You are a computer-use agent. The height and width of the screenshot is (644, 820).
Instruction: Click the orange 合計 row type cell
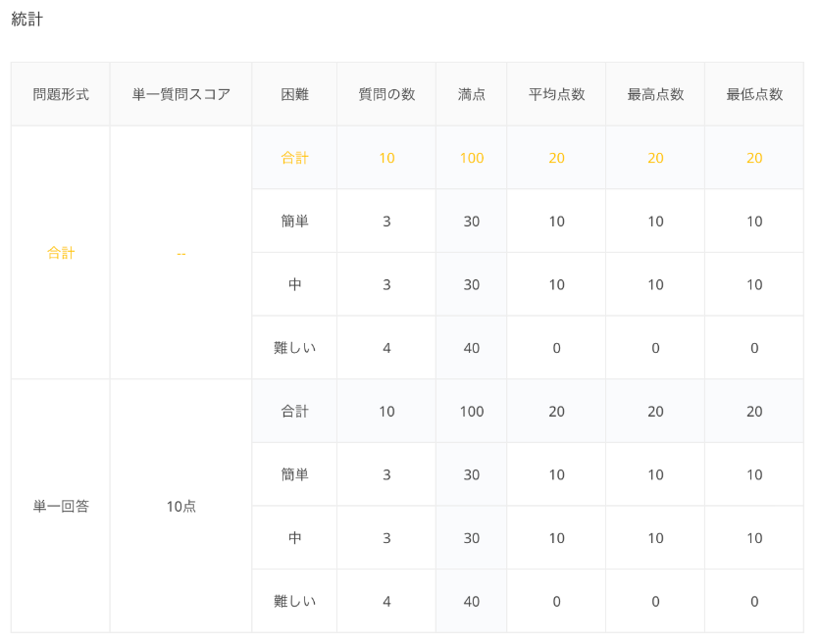pyautogui.click(x=61, y=253)
